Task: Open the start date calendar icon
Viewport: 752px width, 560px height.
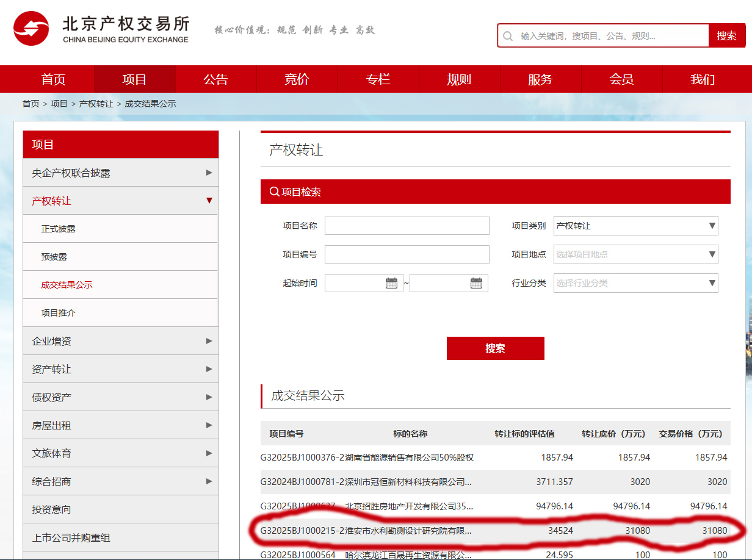Action: click(x=391, y=283)
